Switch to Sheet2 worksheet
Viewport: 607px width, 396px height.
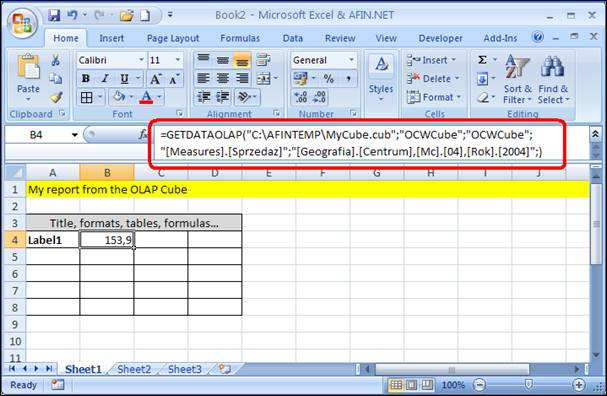coord(134,369)
